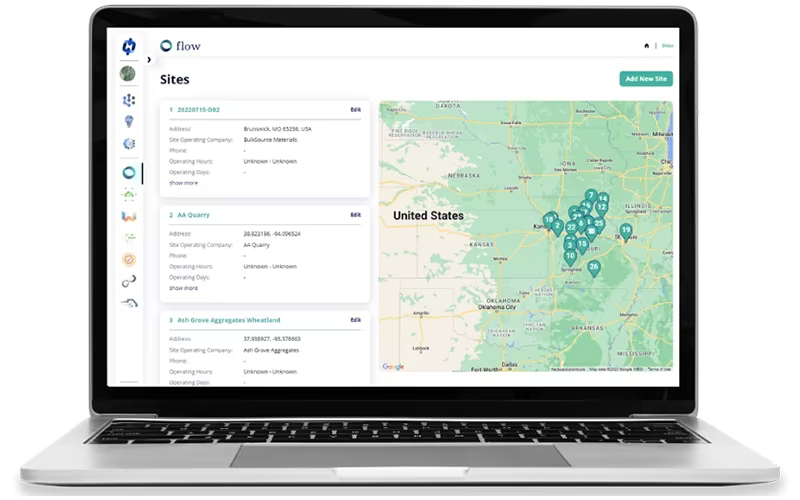Edit site 20220715-D02
The height and width of the screenshot is (500, 800).
(356, 110)
